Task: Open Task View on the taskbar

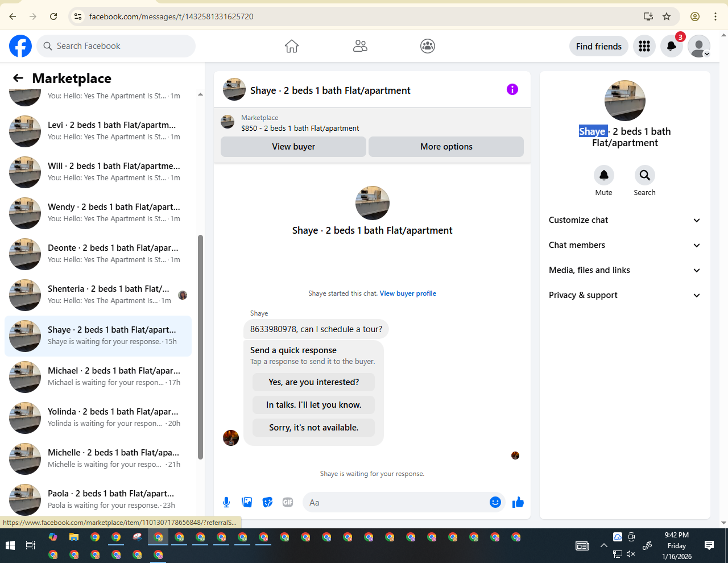Action: 31,545
